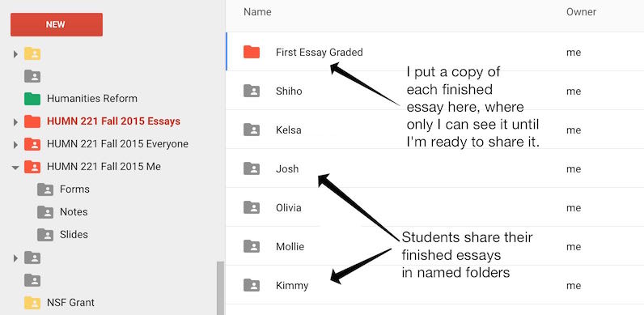
Task: Select the Humanities Reform sidebar label
Action: click(92, 99)
